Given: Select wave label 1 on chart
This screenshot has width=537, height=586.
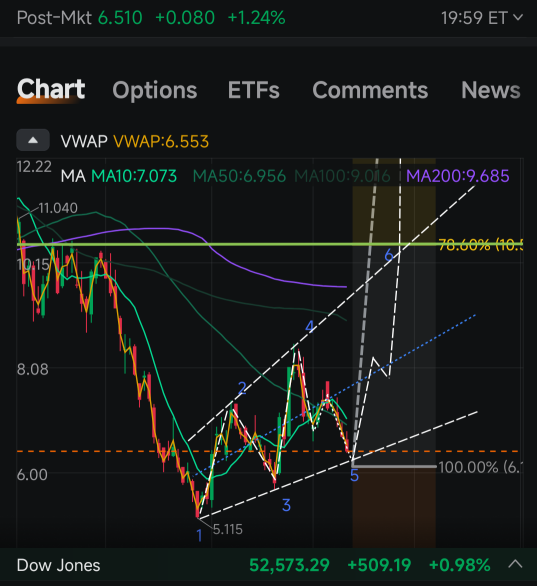Looking at the screenshot, I should 200,536.
